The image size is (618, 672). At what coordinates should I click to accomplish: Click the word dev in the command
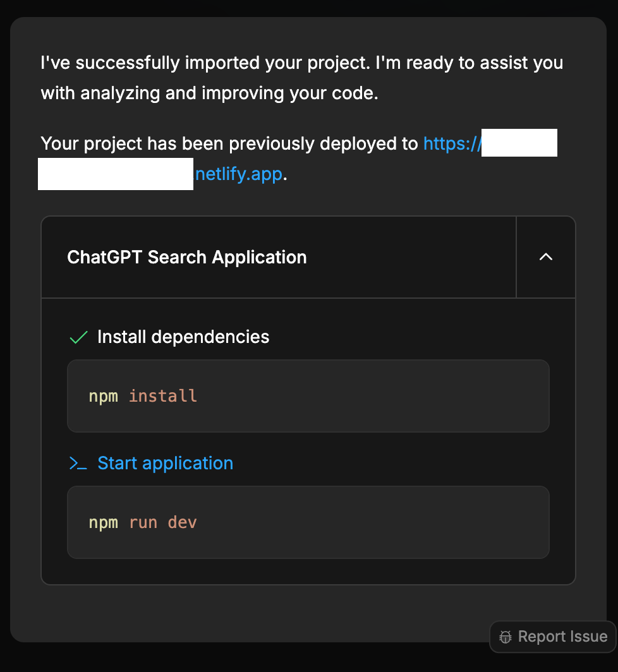coord(182,523)
